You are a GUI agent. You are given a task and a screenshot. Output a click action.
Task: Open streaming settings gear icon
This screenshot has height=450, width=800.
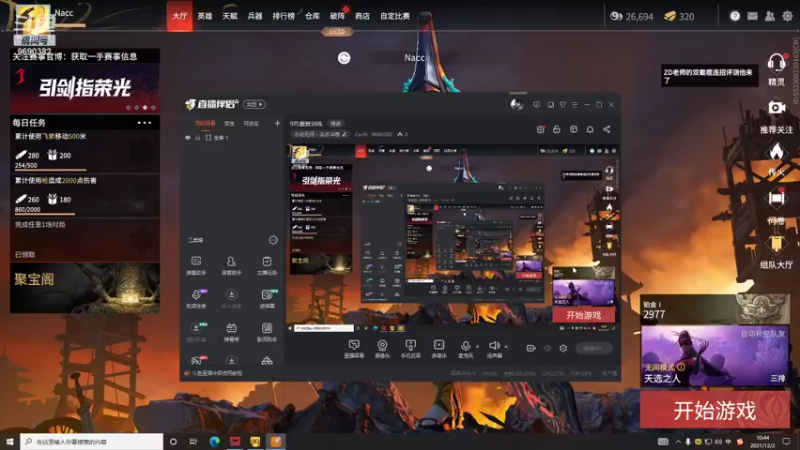coord(563,348)
